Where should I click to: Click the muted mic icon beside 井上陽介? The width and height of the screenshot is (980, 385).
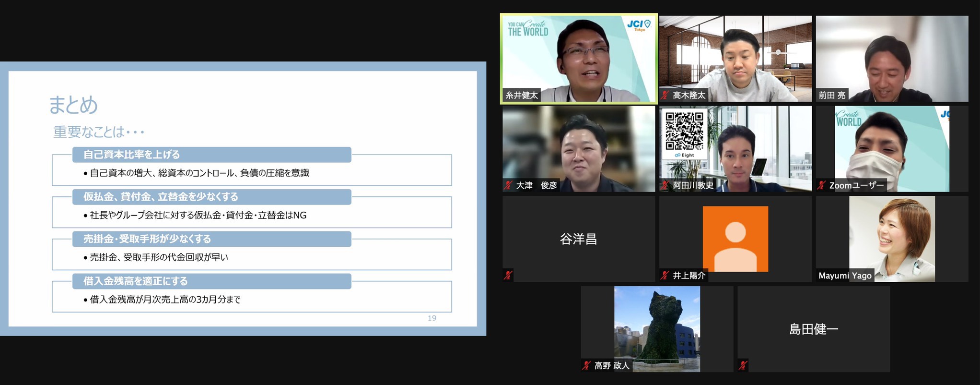(665, 275)
